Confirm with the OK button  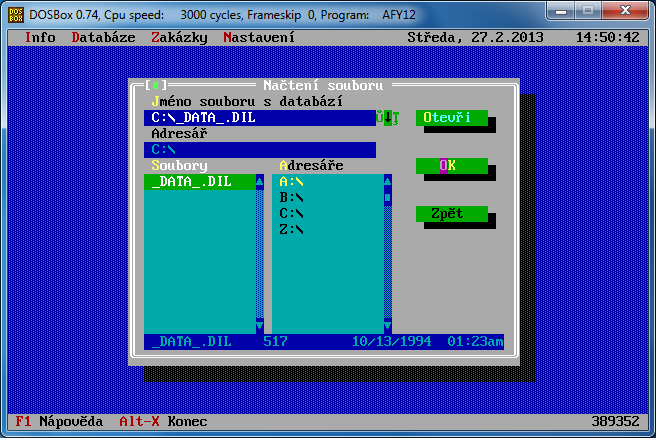[x=451, y=166]
